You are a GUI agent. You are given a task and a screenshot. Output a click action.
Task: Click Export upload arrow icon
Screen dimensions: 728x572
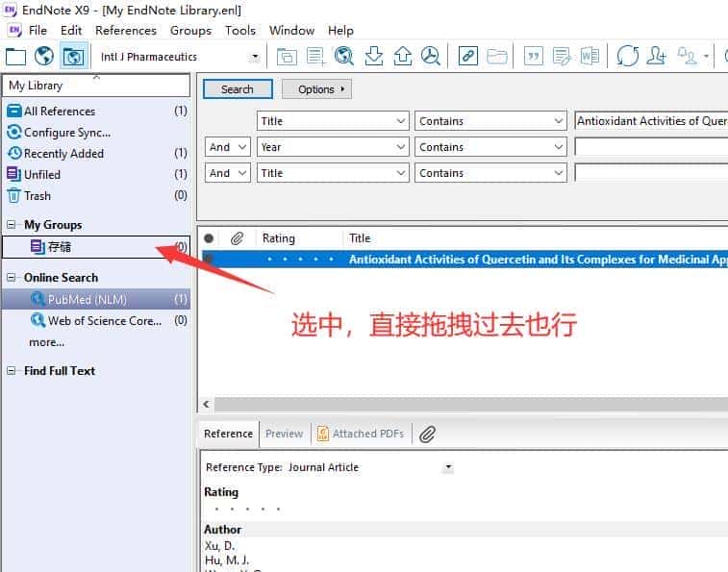[403, 57]
